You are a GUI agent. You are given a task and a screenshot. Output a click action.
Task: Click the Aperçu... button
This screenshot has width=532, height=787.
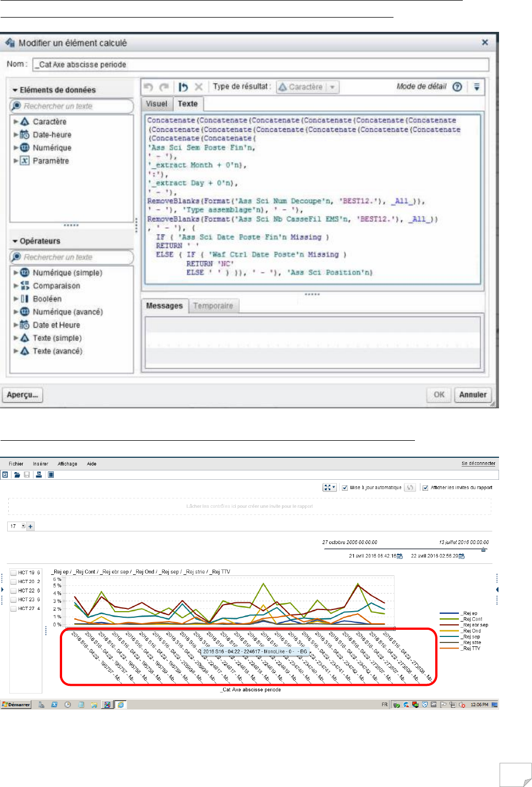click(x=23, y=395)
